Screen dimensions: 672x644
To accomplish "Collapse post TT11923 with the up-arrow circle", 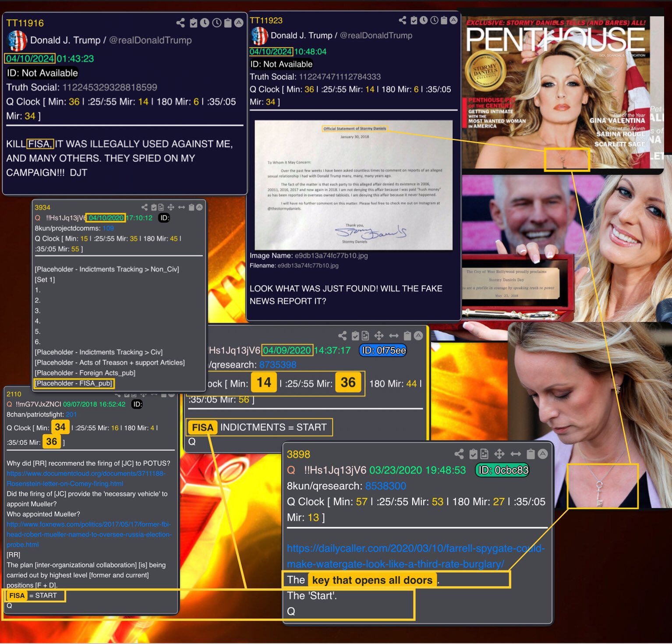I will (x=454, y=20).
